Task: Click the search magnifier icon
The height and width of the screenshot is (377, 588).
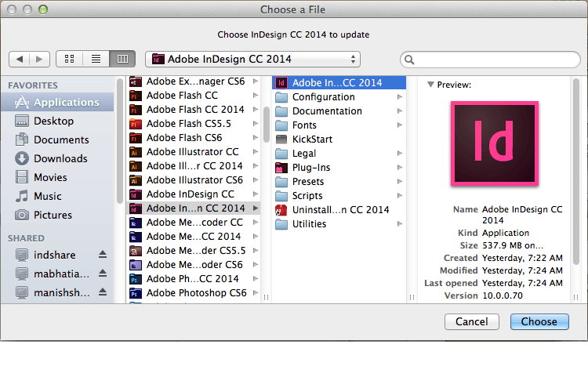Action: pyautogui.click(x=409, y=60)
